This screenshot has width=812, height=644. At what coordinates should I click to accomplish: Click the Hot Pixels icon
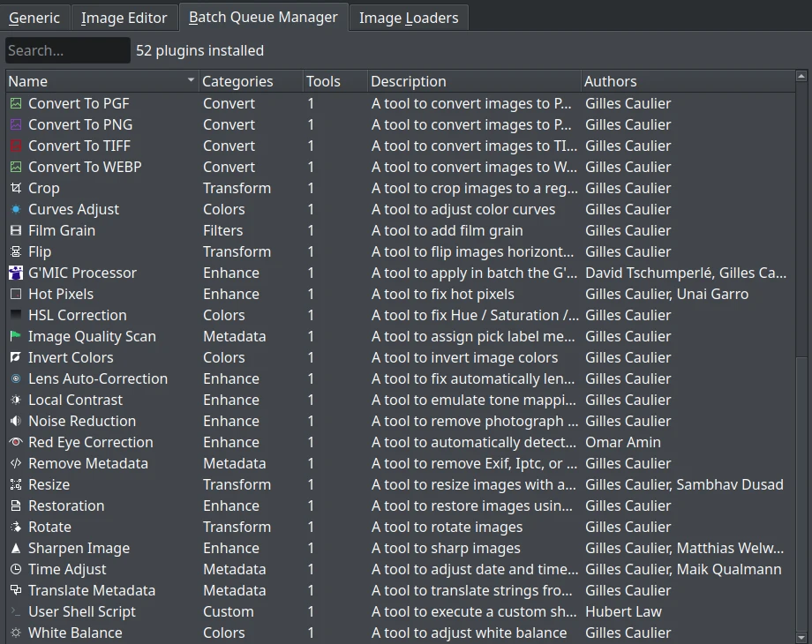pos(16,294)
